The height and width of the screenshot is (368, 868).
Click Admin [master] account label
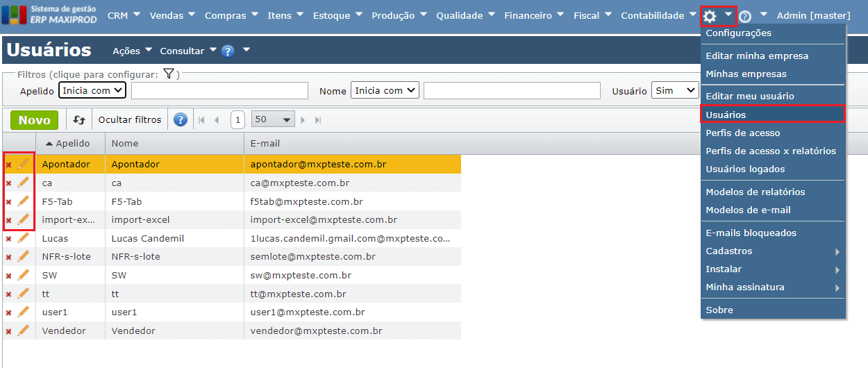point(813,15)
